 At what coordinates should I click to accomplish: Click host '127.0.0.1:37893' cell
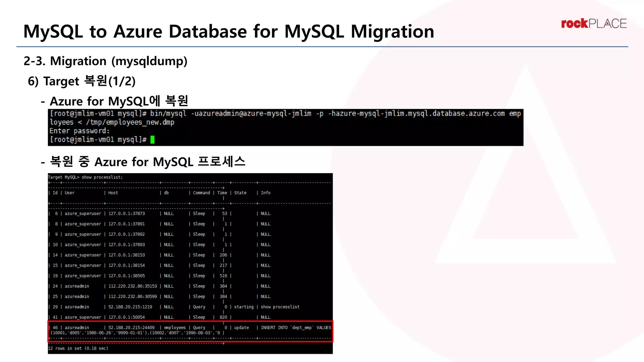(126, 245)
